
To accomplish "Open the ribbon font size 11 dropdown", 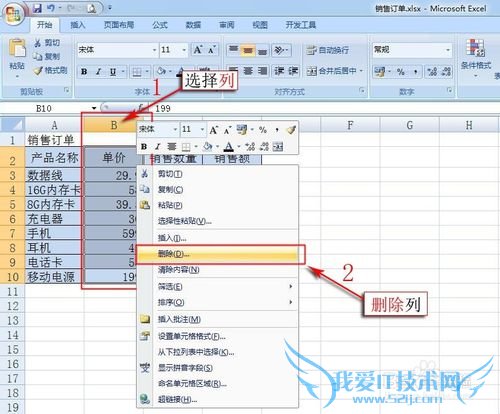I will coord(184,50).
